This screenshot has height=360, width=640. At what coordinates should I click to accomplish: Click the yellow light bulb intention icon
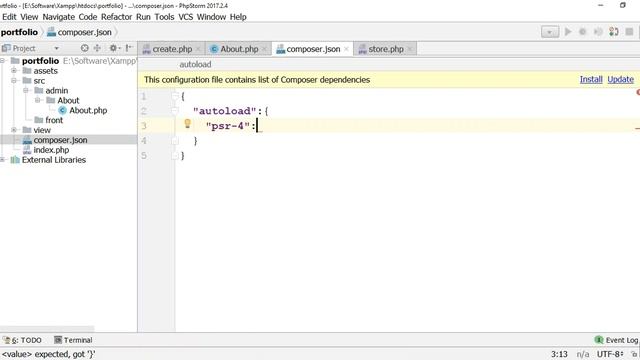[x=187, y=123]
